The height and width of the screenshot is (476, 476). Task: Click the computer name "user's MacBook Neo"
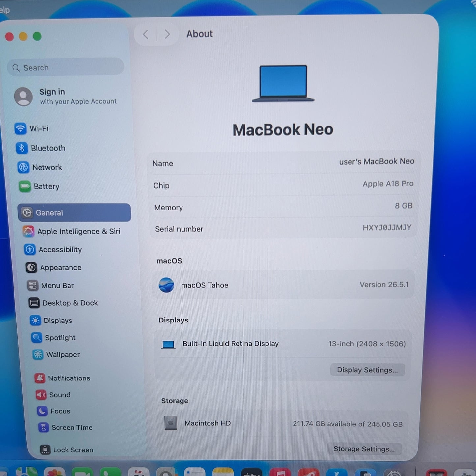(377, 161)
